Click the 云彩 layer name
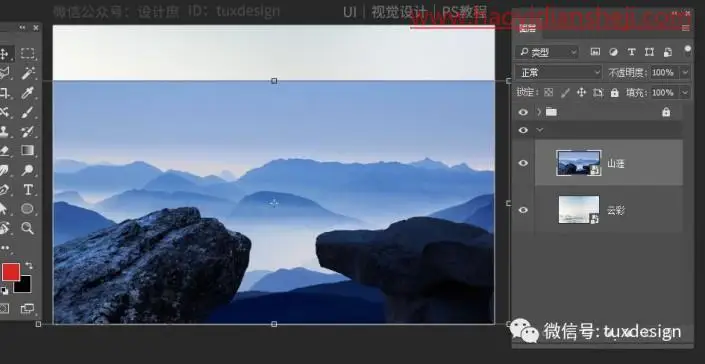Image resolution: width=705 pixels, height=364 pixels. pos(616,210)
